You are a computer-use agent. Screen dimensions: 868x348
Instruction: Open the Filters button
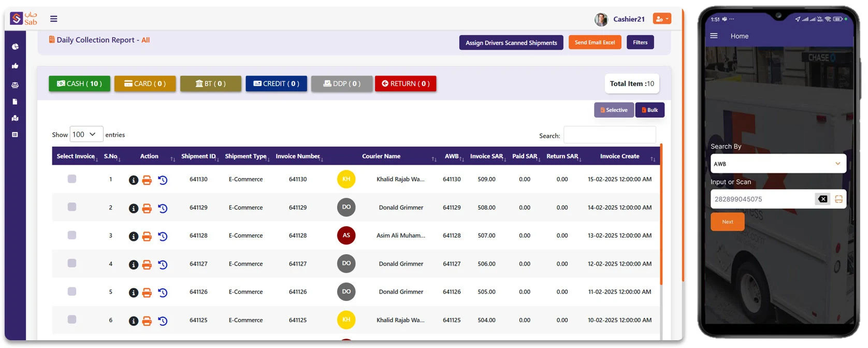pos(640,42)
